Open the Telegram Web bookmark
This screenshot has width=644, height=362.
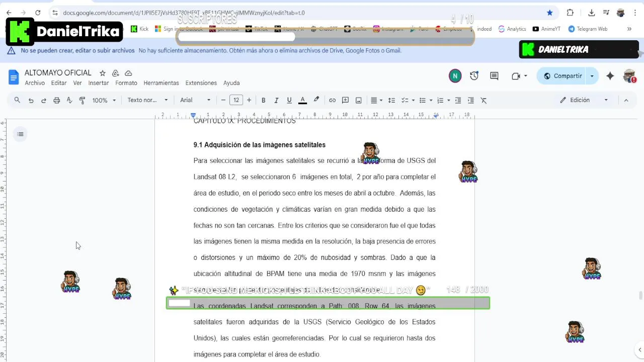[x=588, y=29]
